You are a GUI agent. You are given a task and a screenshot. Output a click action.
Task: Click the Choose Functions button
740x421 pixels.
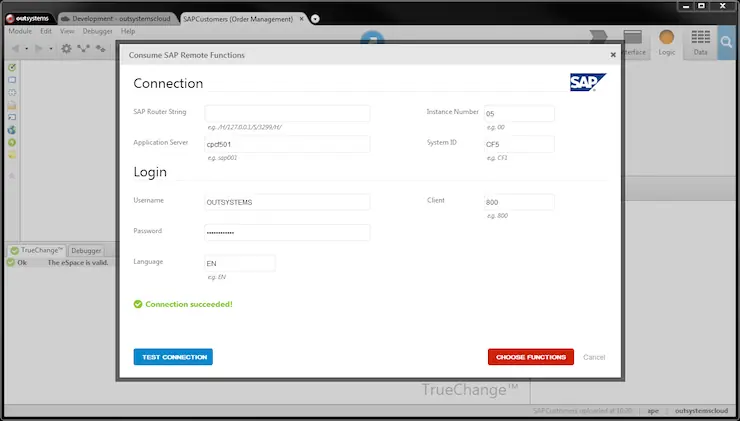(531, 357)
